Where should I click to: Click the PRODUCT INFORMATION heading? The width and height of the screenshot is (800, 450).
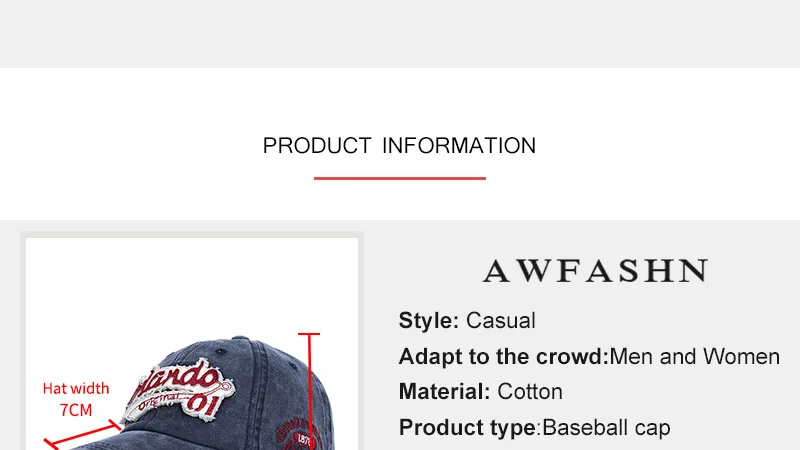[x=399, y=146]
